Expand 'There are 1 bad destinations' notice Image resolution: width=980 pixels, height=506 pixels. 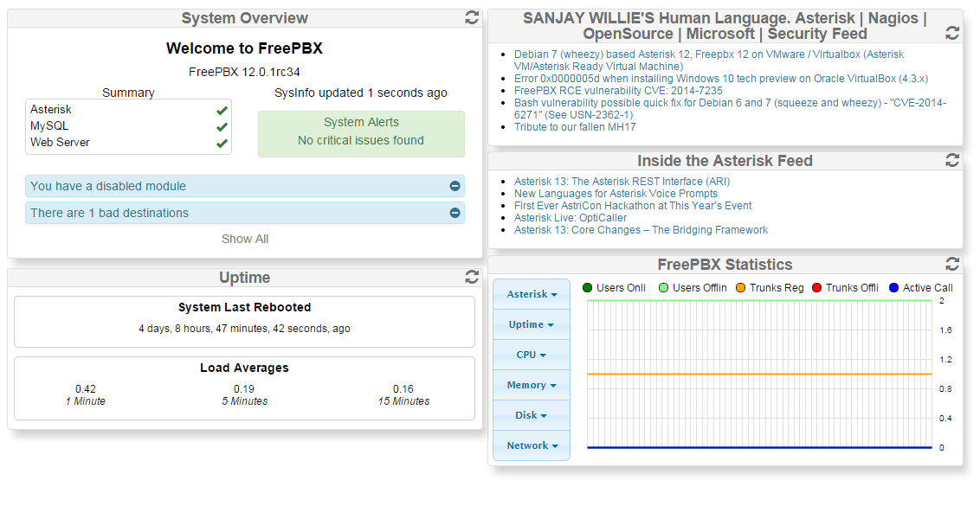pos(245,213)
